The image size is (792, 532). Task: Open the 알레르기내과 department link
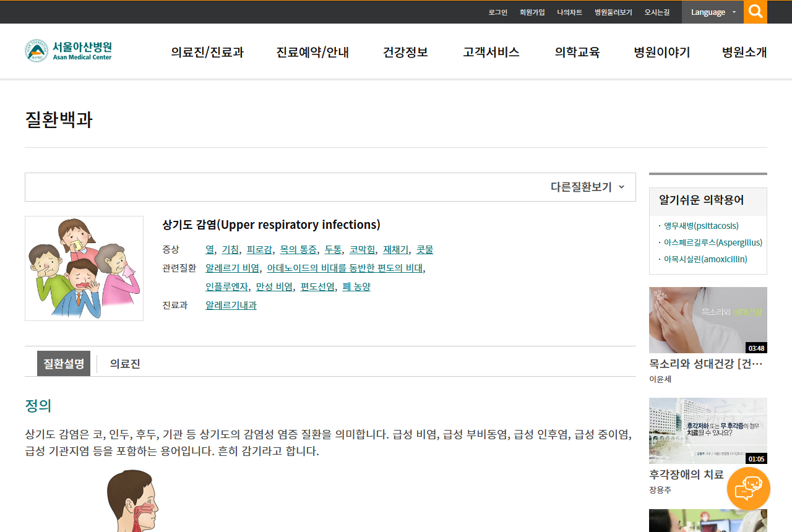(x=231, y=306)
